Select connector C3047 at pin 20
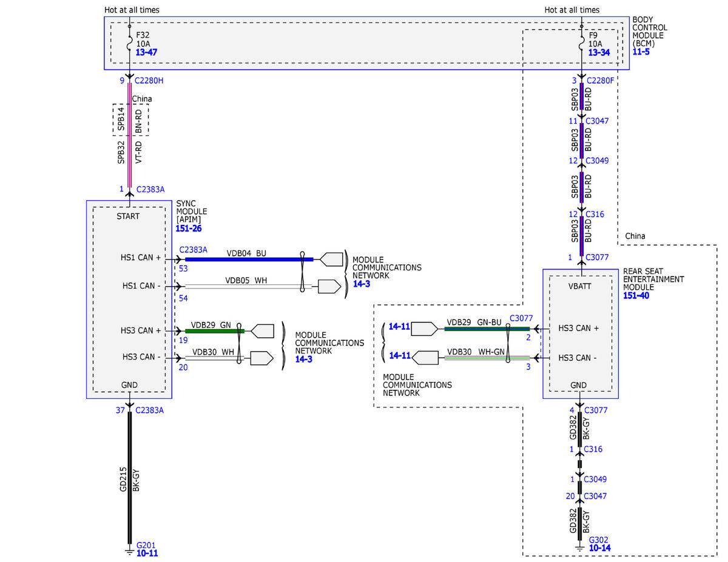The width and height of the screenshot is (728, 562). point(596,496)
